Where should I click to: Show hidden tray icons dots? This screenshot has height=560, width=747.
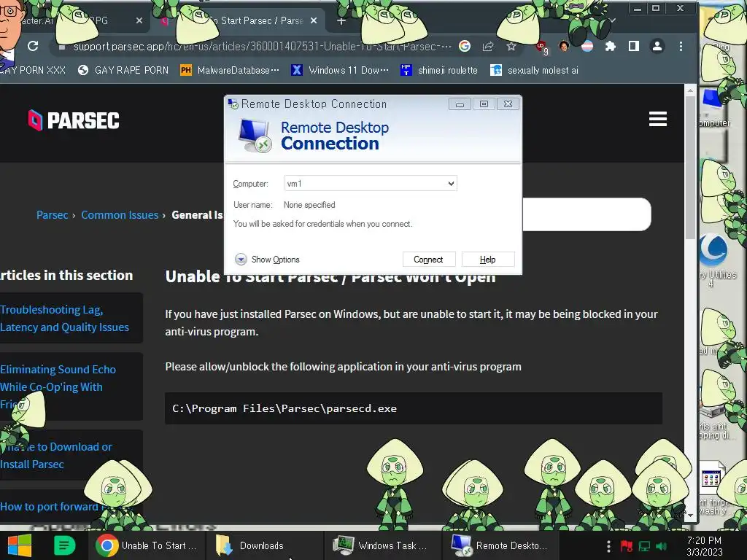pyautogui.click(x=608, y=545)
